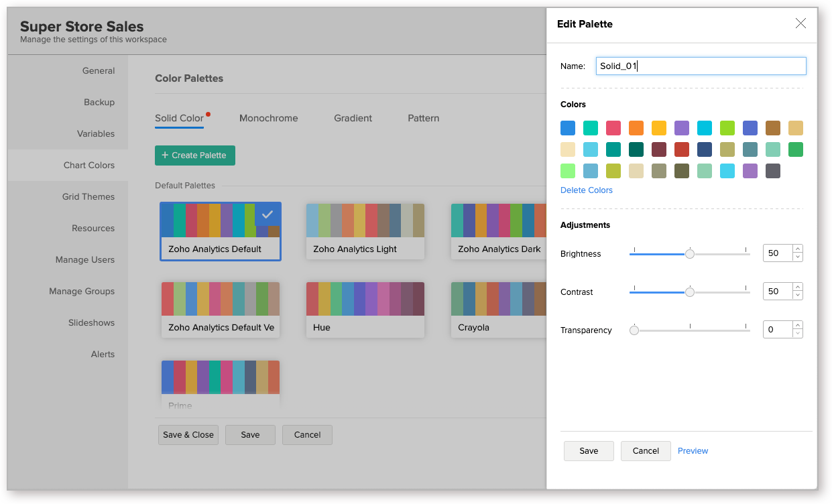Choose the brown color swatch
Image resolution: width=832 pixels, height=504 pixels.
pos(773,128)
